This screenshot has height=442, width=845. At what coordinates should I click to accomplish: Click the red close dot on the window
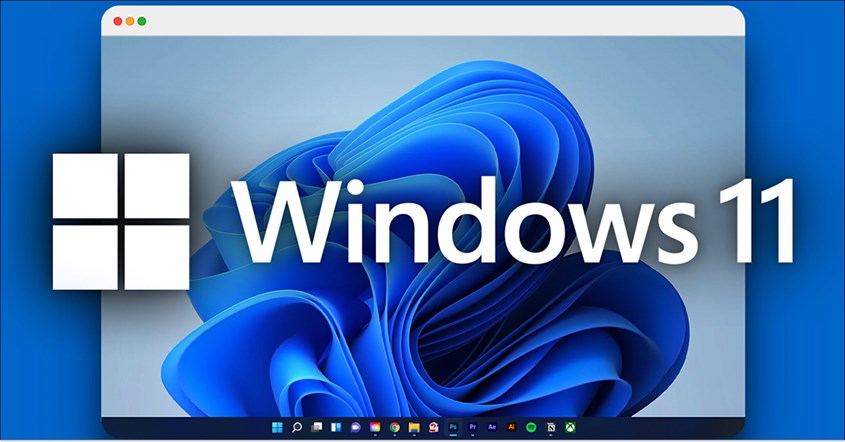117,21
